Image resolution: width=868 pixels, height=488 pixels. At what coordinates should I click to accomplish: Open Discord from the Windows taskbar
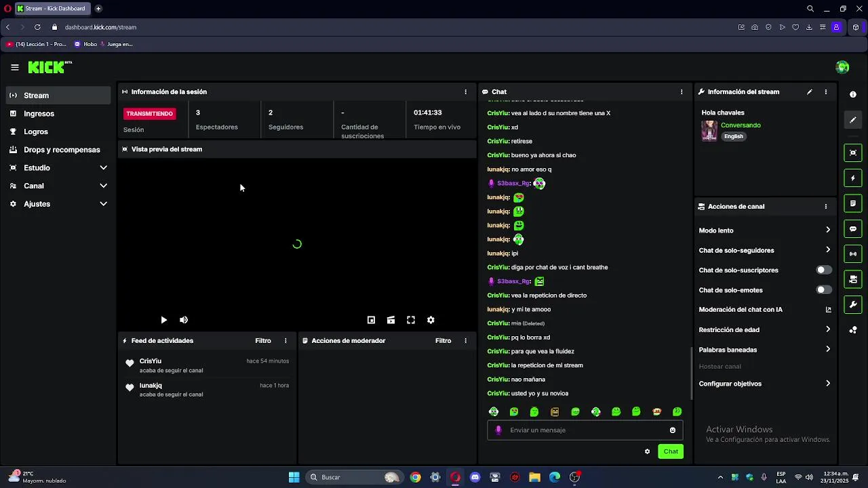475,477
